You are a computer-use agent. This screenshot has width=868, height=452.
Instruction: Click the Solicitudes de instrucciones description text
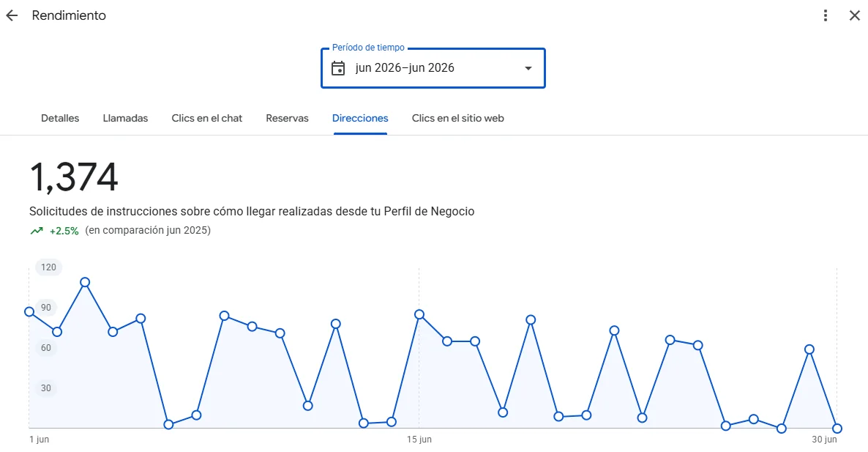point(252,212)
